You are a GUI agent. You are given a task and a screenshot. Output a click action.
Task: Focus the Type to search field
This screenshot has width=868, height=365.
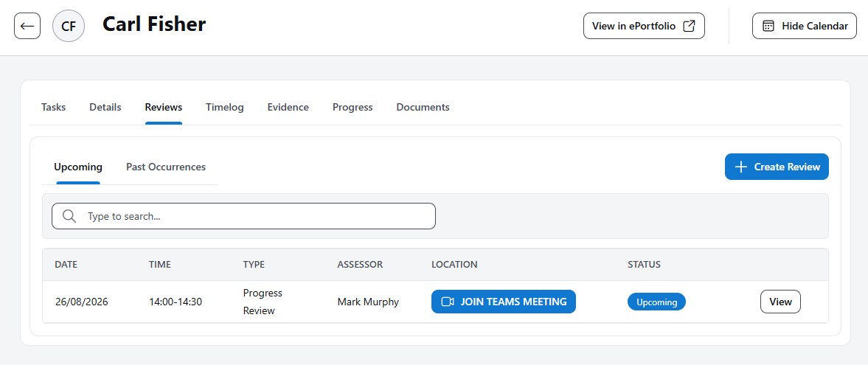point(243,216)
